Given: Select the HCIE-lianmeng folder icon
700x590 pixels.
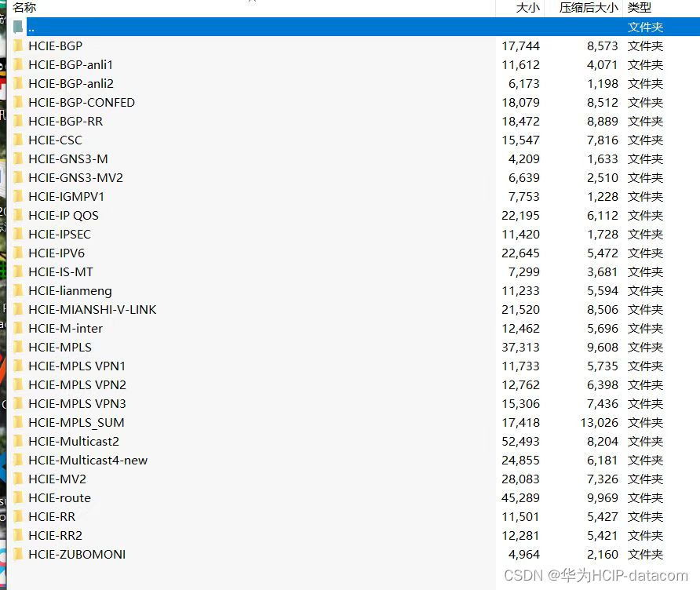Looking at the screenshot, I should (18, 290).
